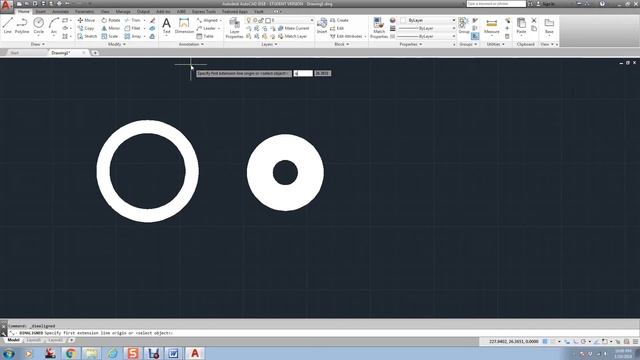The width and height of the screenshot is (640, 360).
Task: Open Word from the taskbar
Action: coord(173,353)
